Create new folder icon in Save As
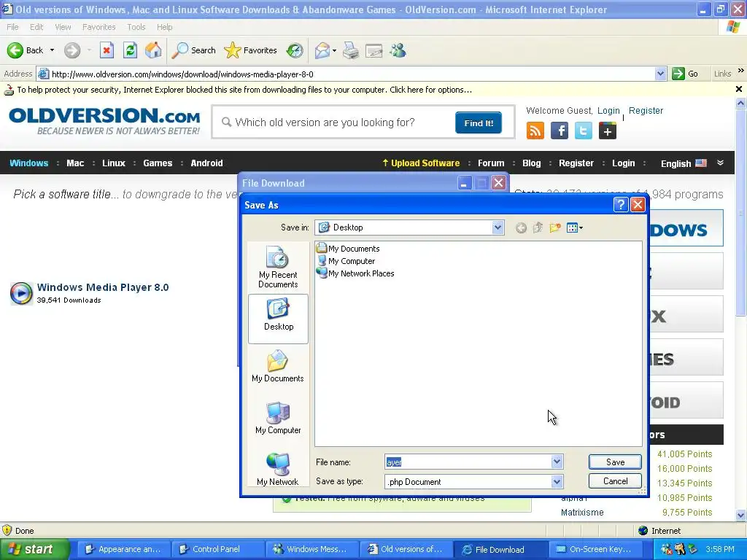This screenshot has width=747, height=560. coord(555,227)
